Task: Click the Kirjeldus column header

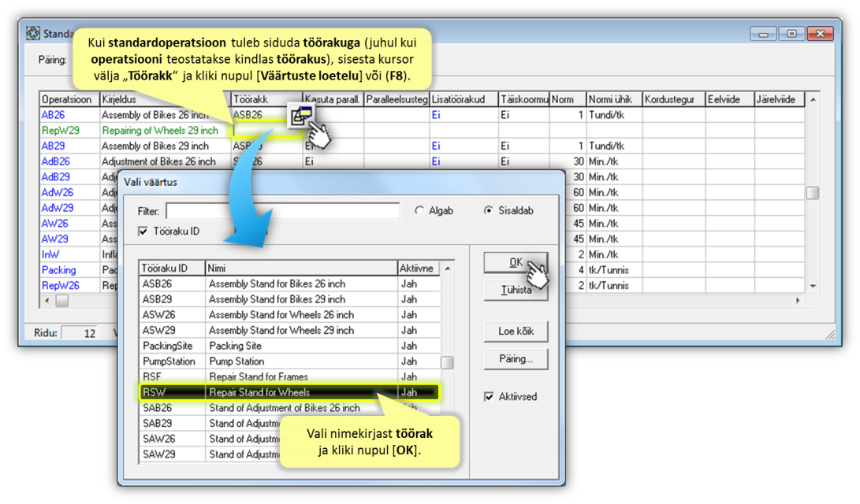Action: (165, 100)
